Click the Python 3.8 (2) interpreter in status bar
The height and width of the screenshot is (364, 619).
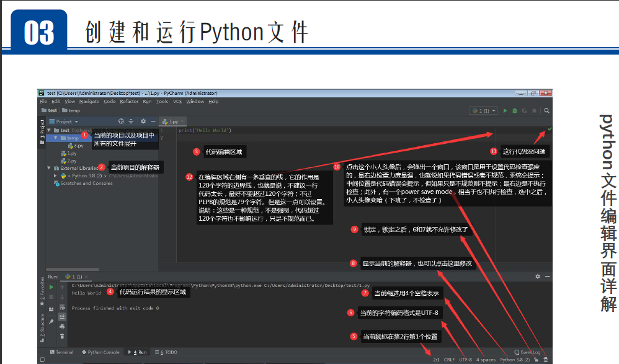tap(515, 360)
